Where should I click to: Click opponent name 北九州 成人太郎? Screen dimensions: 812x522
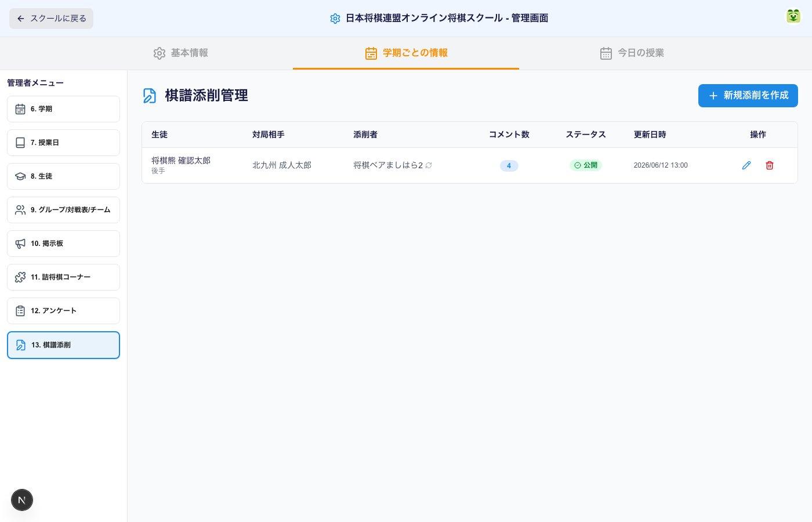point(282,165)
